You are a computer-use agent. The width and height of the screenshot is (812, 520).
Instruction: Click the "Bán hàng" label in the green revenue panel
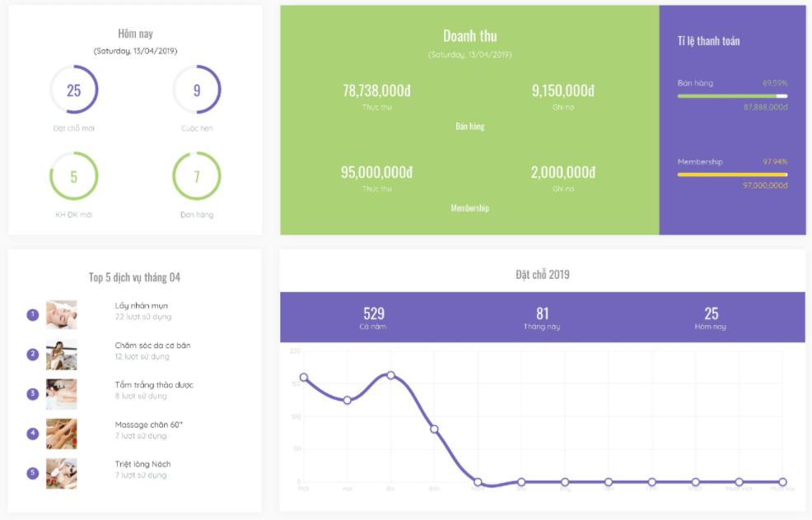(x=469, y=126)
